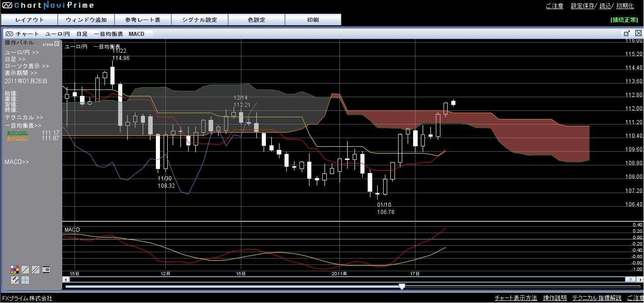Expand the テクニカル indicator options

click(x=24, y=117)
